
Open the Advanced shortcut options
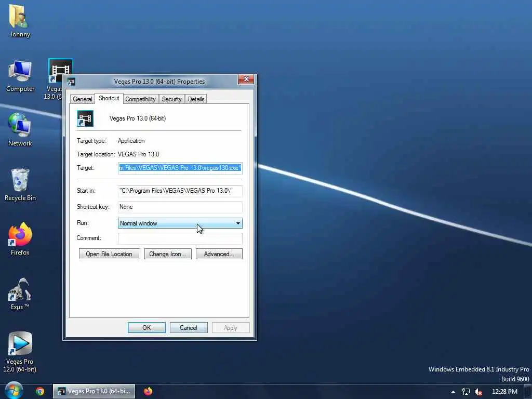[x=219, y=254]
